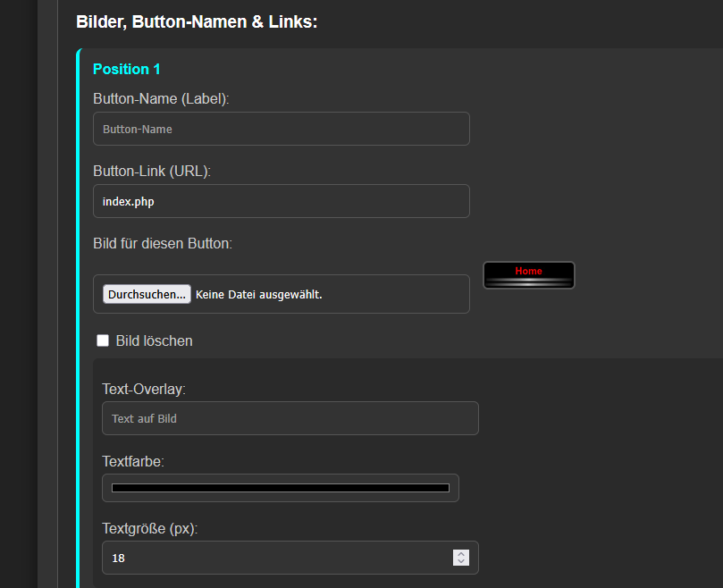The width and height of the screenshot is (723, 588).
Task: Click the 'Bilder, Button-Namen & Links:' section heading
Action: click(197, 21)
